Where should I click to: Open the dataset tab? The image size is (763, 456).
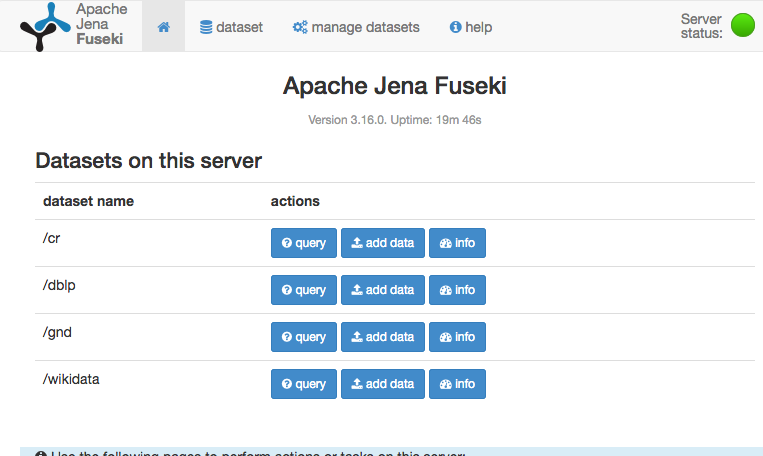tap(231, 27)
